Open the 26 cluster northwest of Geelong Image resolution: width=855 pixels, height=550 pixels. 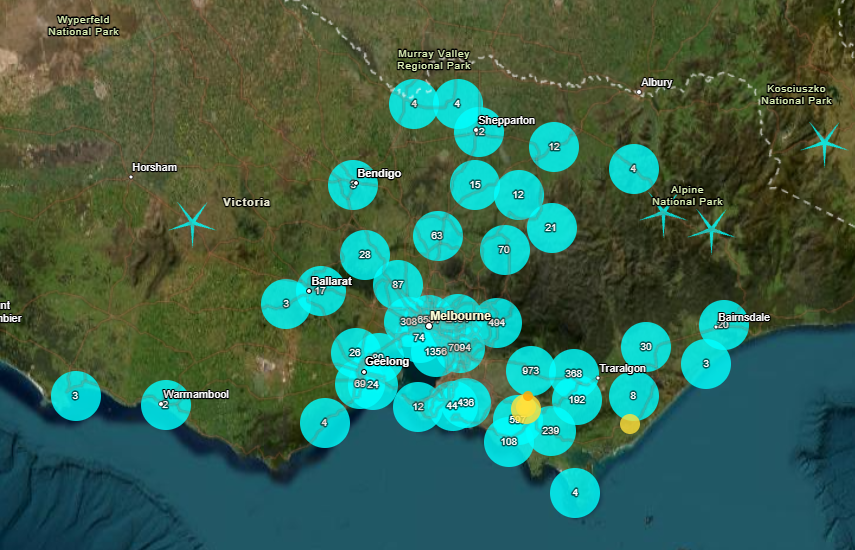click(356, 353)
